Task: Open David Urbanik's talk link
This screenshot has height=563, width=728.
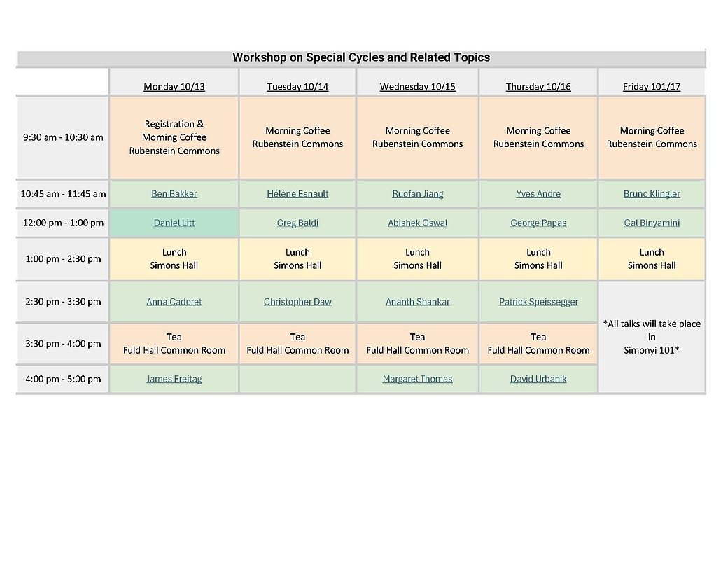Action: tap(538, 379)
